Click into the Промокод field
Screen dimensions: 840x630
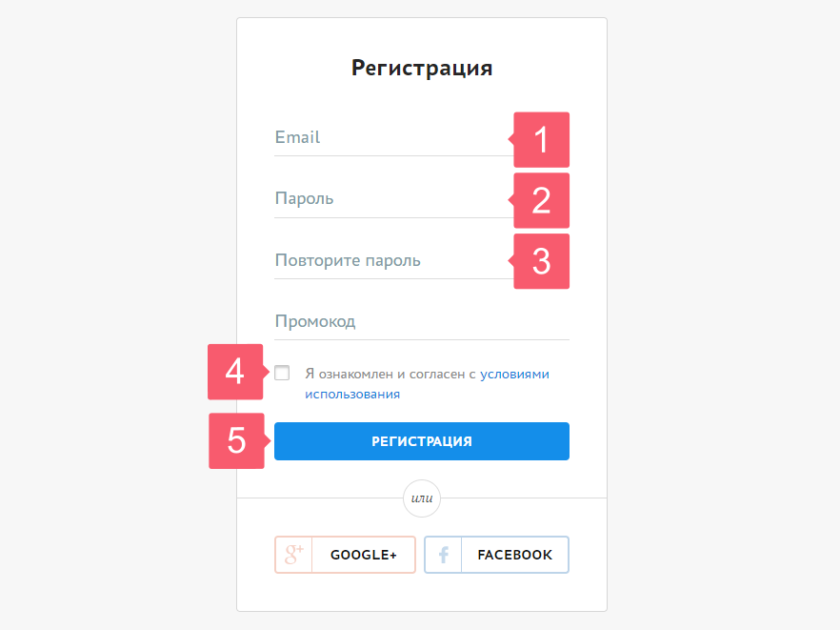[422, 322]
